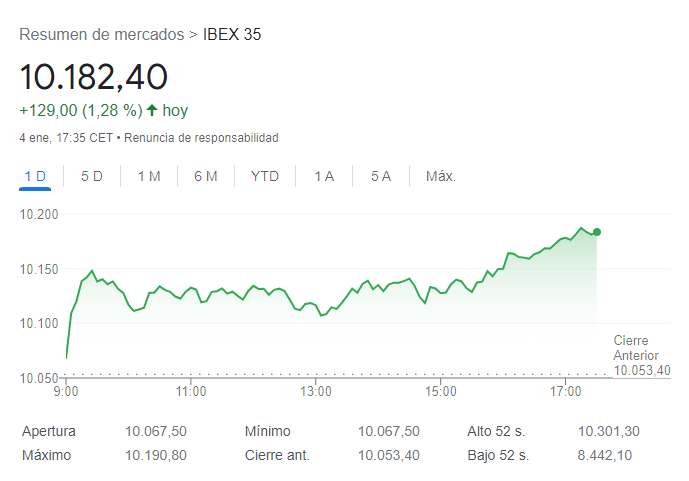This screenshot has height=481, width=689.
Task: Click the green upward arrow icon
Action: (x=152, y=111)
